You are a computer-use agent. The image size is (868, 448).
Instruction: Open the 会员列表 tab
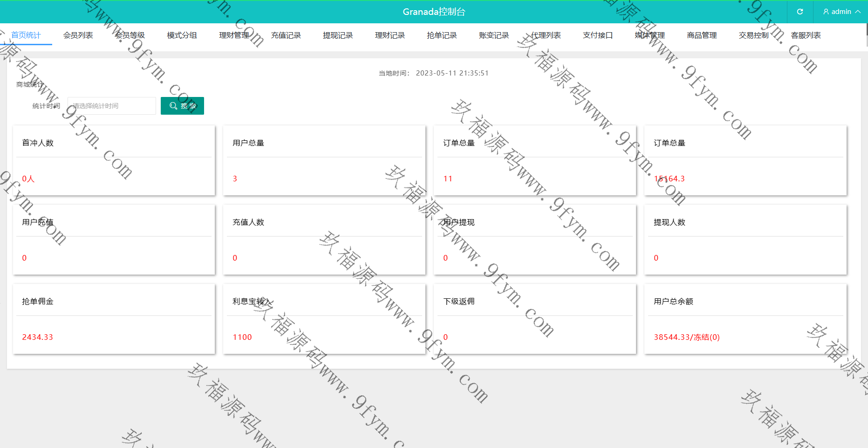click(78, 35)
